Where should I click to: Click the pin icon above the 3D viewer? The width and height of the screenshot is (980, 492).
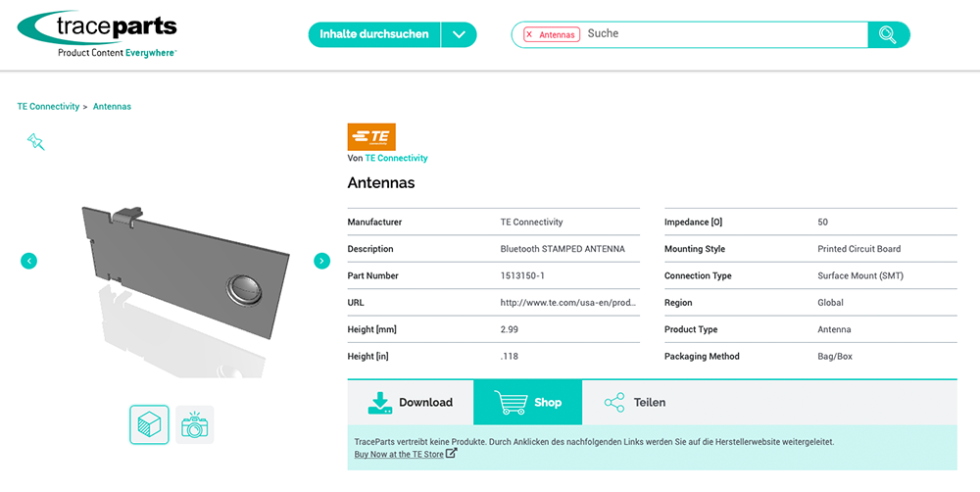pos(36,142)
